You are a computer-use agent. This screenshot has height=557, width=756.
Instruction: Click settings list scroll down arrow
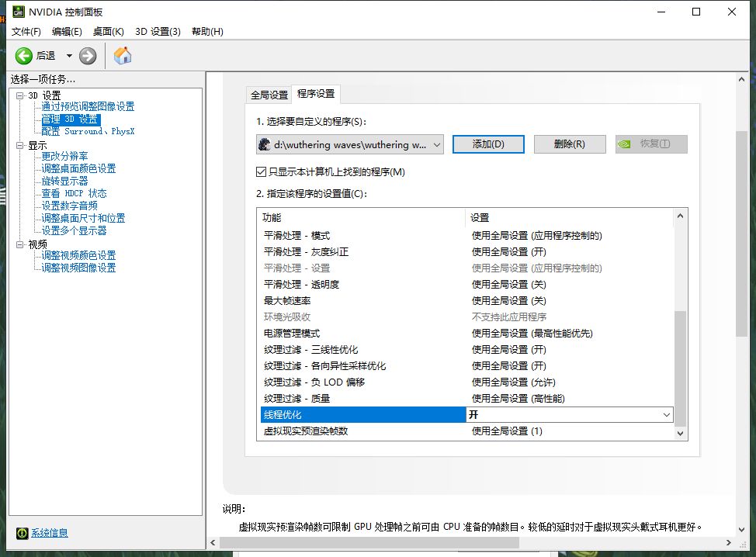pos(680,434)
